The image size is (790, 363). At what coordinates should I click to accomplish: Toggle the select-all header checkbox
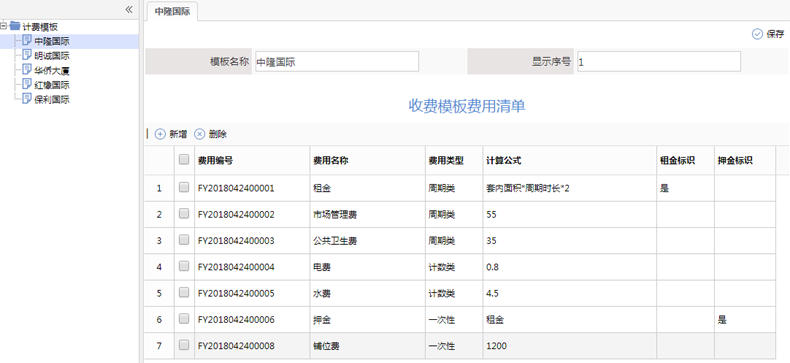(x=184, y=159)
